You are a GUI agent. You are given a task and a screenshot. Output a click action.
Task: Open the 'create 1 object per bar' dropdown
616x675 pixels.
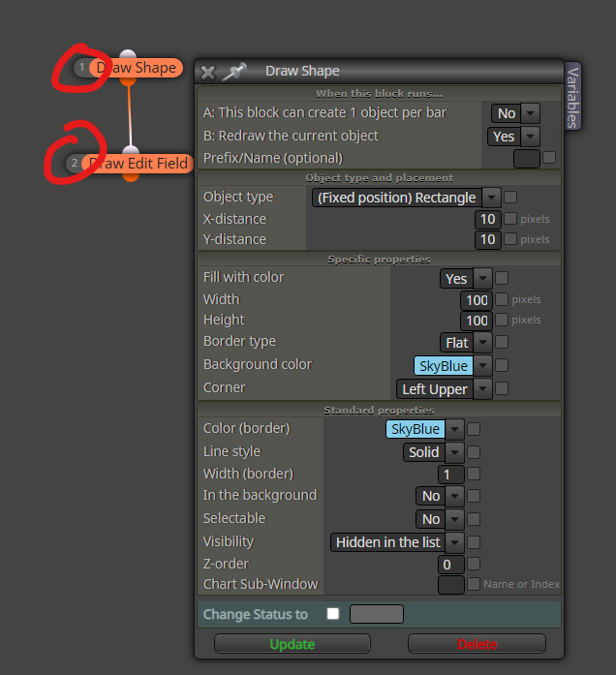coord(515,113)
